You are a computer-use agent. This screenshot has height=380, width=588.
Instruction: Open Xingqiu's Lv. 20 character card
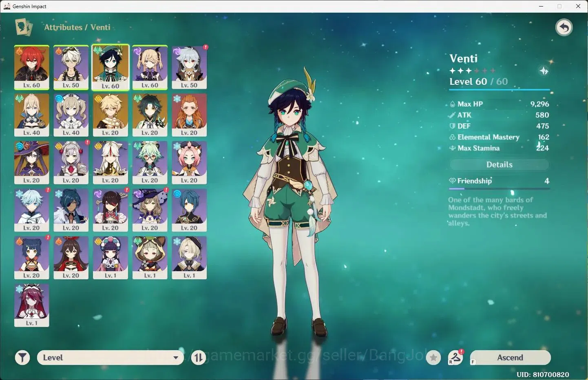point(189,210)
